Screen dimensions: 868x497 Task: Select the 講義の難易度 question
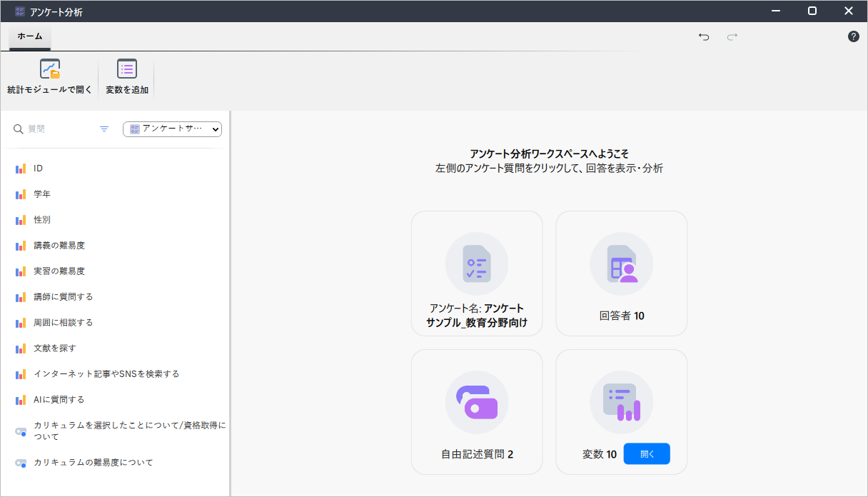(59, 246)
